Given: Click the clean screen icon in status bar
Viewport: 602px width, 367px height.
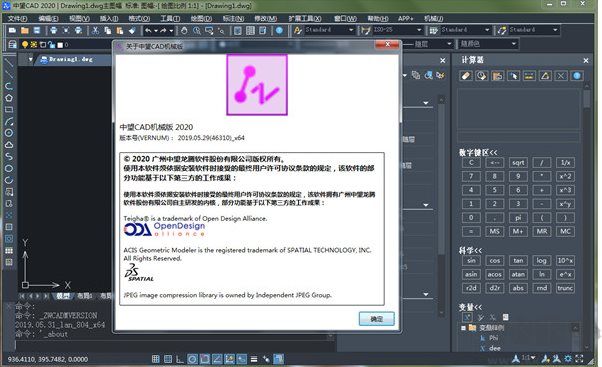Looking at the screenshot, I should tap(579, 359).
